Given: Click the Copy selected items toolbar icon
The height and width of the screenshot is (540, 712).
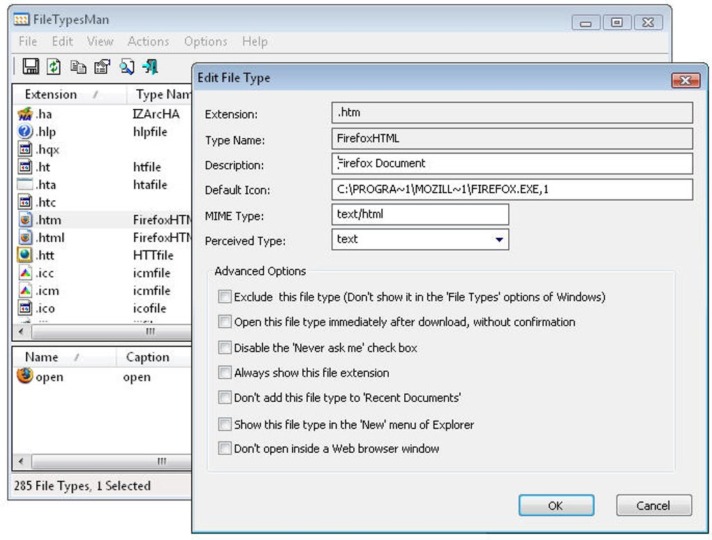Looking at the screenshot, I should coord(78,67).
